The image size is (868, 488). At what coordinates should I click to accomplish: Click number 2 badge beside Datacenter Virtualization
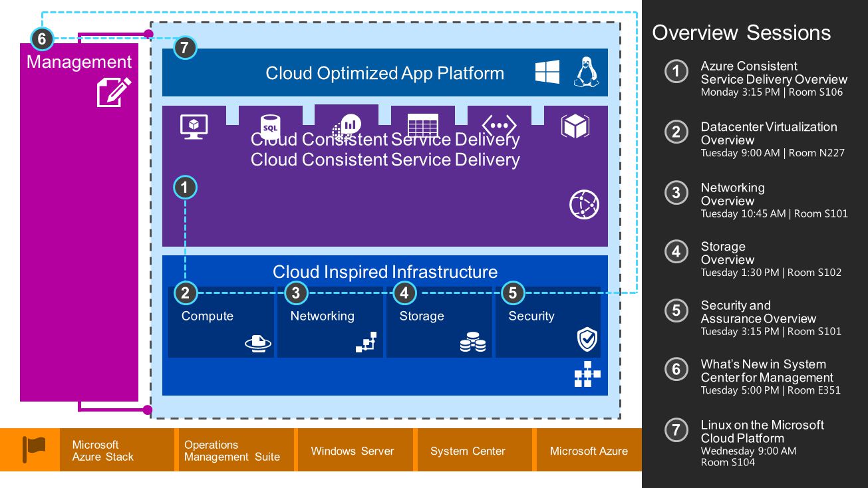(x=676, y=132)
